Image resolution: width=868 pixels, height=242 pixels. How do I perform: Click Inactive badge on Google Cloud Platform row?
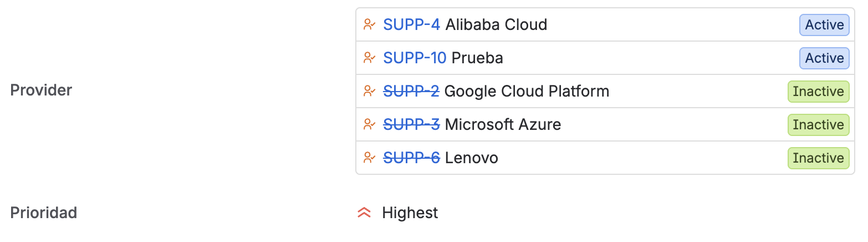[x=819, y=92]
